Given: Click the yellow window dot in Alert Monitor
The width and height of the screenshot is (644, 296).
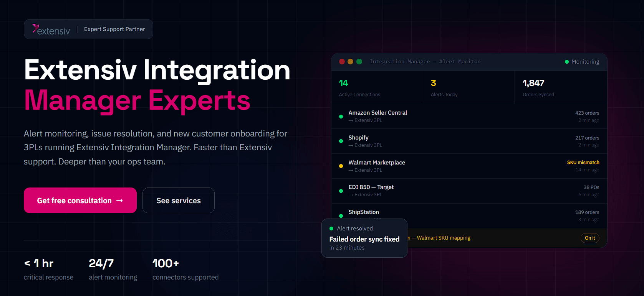Looking at the screenshot, I should tap(350, 61).
